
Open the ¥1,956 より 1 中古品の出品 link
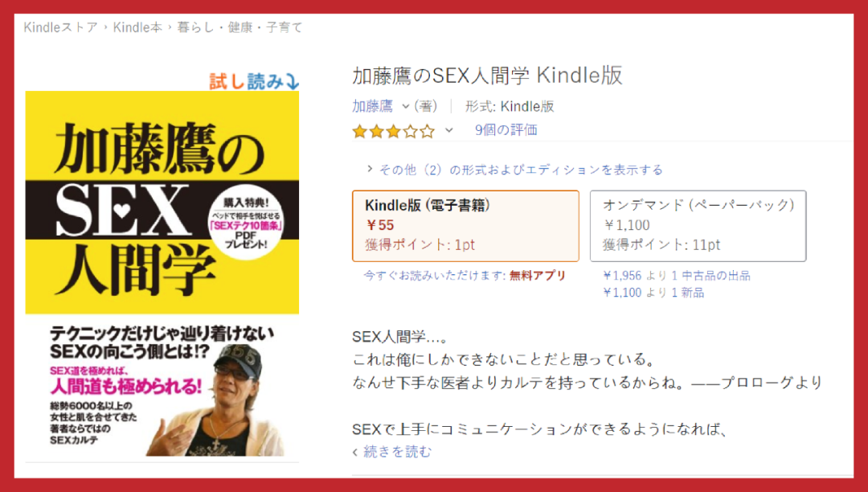(677, 276)
